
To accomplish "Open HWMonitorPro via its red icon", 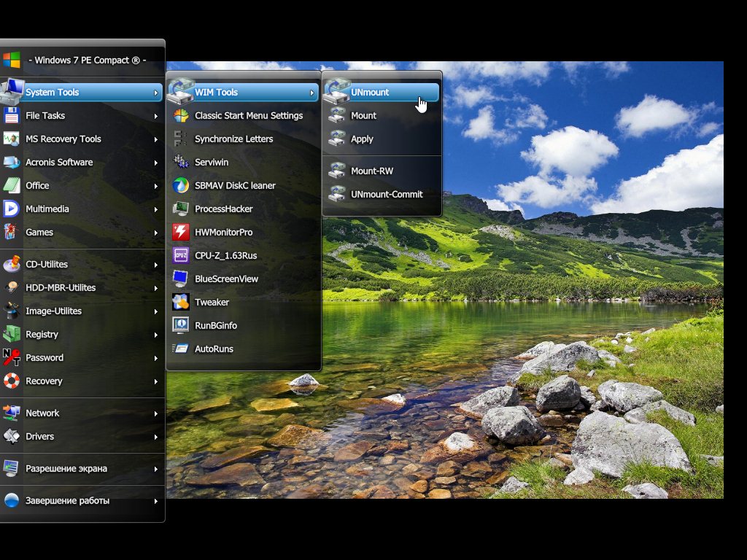I will coord(180,233).
